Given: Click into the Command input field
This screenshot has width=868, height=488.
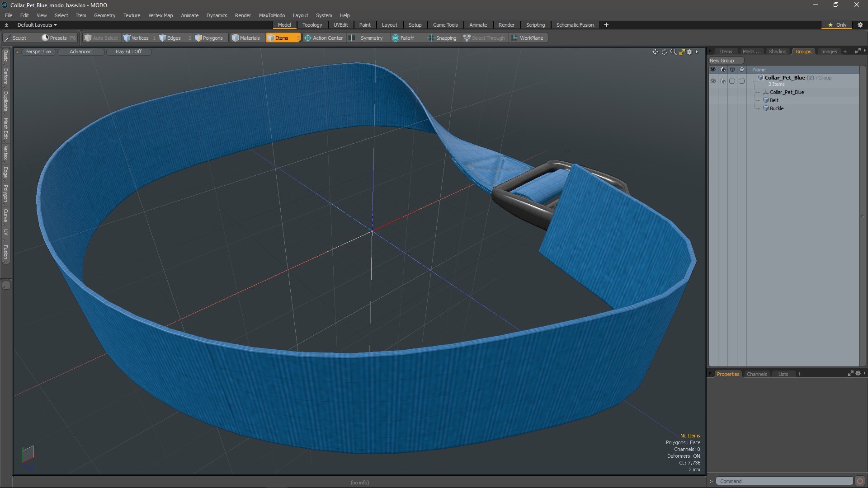Looking at the screenshot, I should pos(784,481).
